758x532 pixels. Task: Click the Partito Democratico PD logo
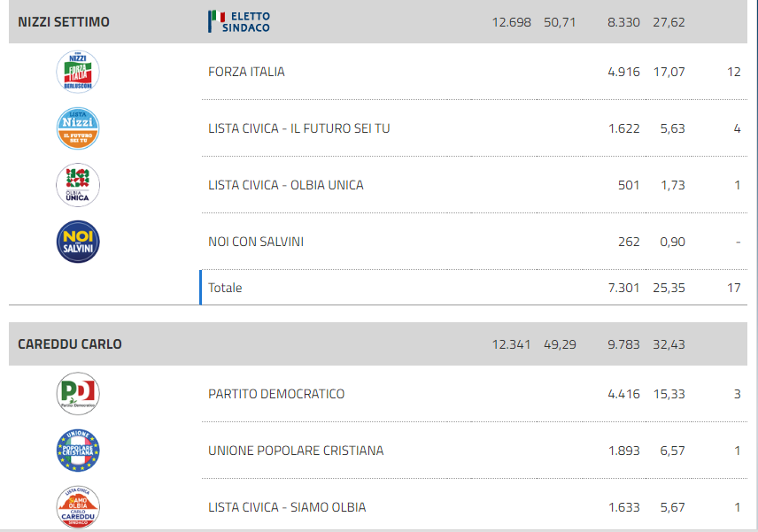[78, 394]
